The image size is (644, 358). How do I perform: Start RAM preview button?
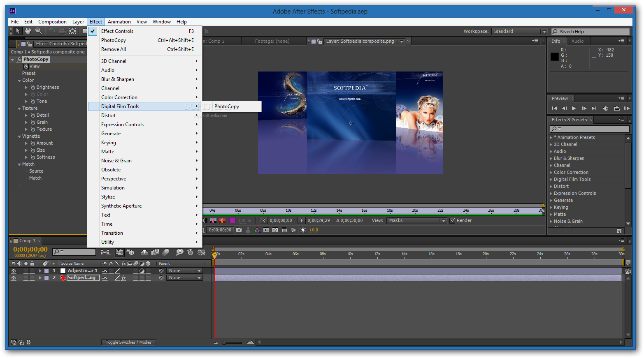click(627, 109)
